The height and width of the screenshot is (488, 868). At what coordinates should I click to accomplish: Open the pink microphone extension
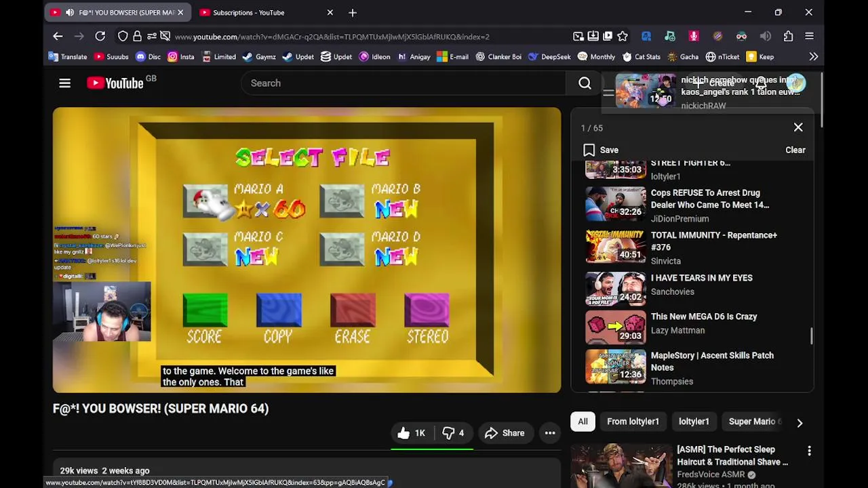point(694,37)
